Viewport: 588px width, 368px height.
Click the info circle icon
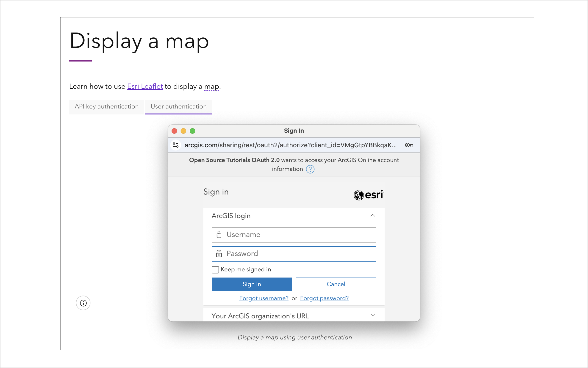point(83,303)
